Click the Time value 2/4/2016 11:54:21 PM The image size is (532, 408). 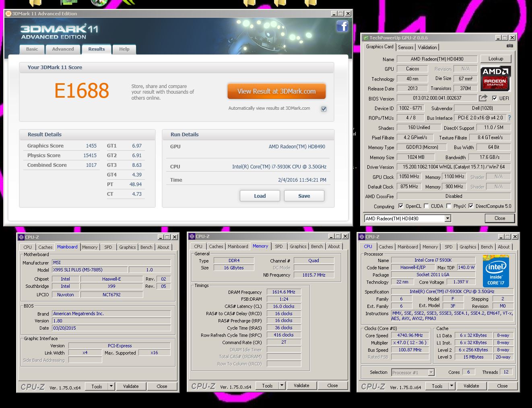click(x=302, y=180)
